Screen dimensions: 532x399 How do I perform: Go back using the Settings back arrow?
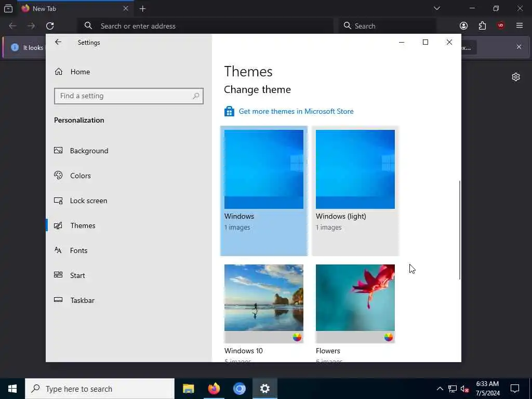[58, 42]
